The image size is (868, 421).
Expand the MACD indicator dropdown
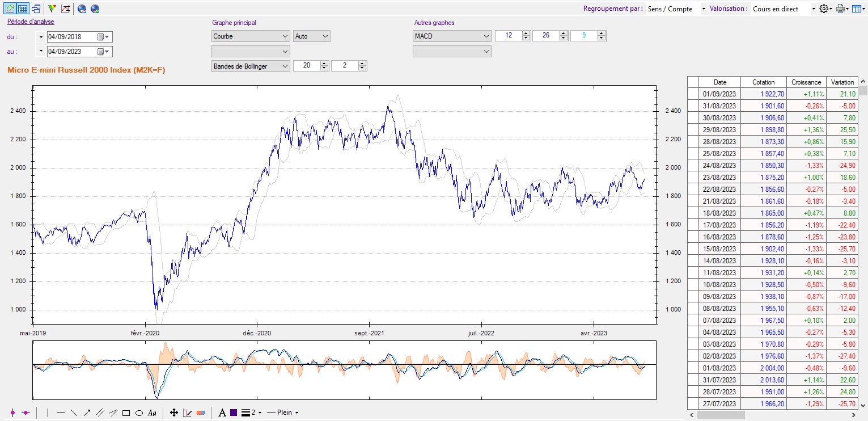coord(486,36)
